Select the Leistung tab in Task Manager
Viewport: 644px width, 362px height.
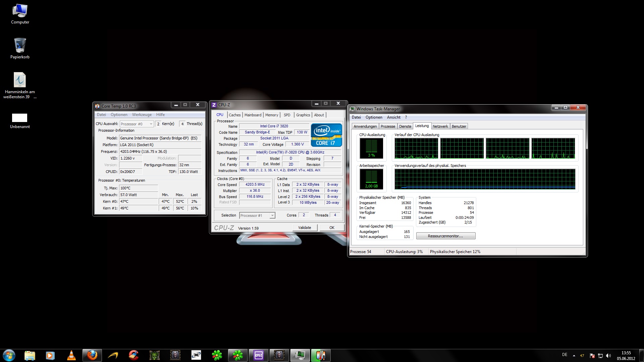coord(422,126)
